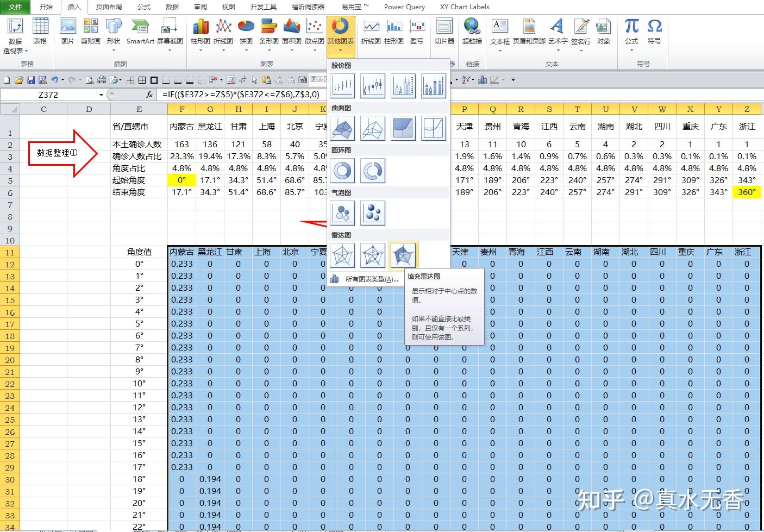
Task: Choose the 3-D surface chart
Action: point(342,128)
